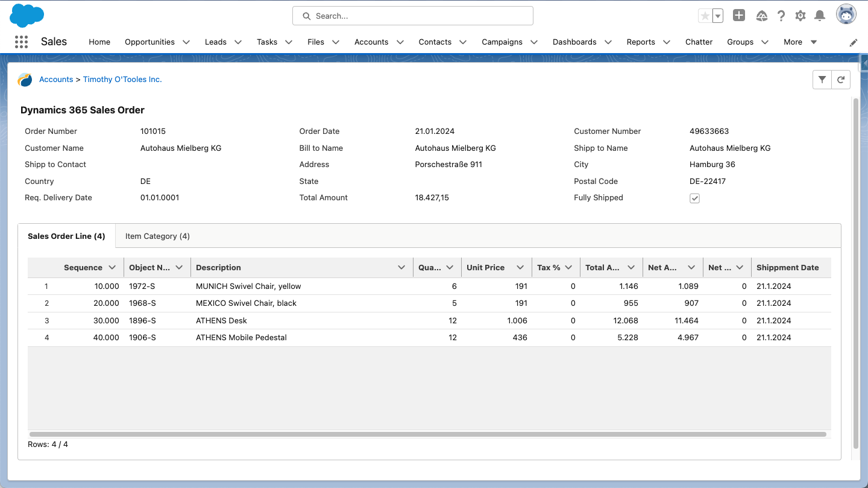This screenshot has height=488, width=868.
Task: Click the Porschestraße 911 address value
Action: point(448,165)
